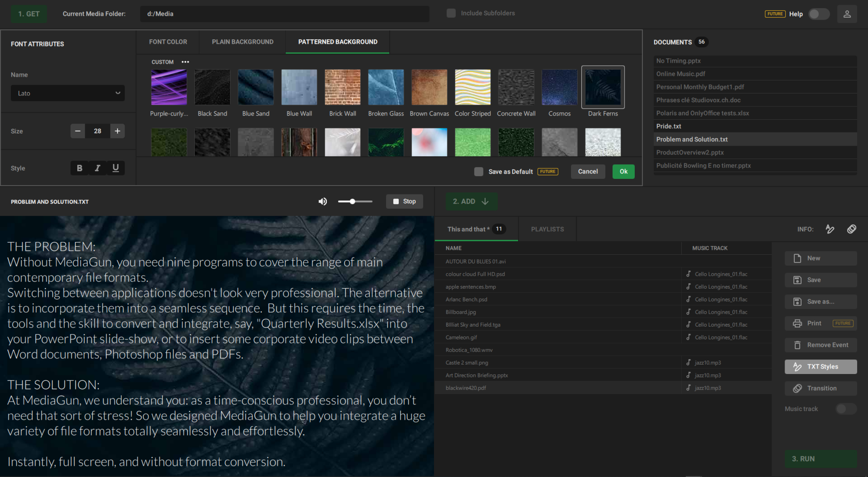Viewport: 868px width, 477px height.
Task: Adjust the volume slider handle
Action: point(353,202)
